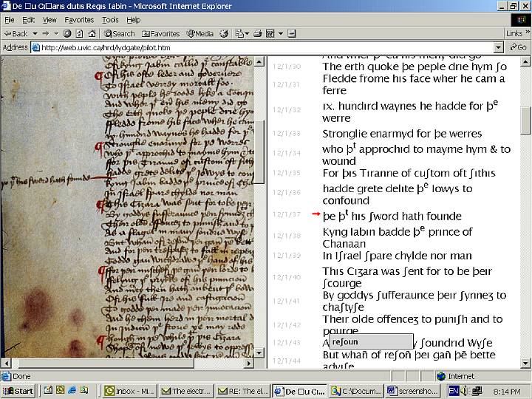Viewport: 532px width, 399px height.
Task: Expand the Mail options dropdown
Action: (x=248, y=33)
